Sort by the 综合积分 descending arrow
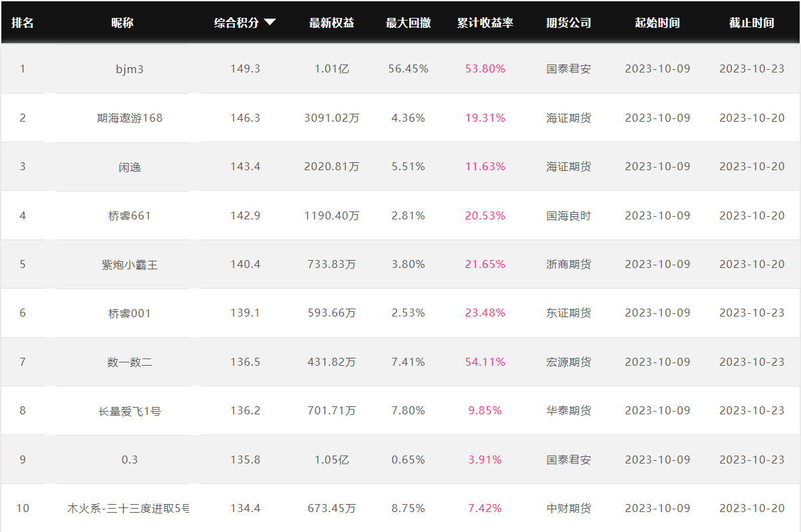The width and height of the screenshot is (801, 532). (x=269, y=22)
